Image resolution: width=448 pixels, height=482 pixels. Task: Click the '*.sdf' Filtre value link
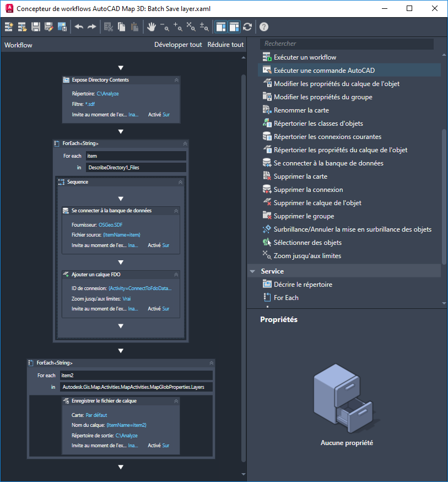click(x=90, y=104)
